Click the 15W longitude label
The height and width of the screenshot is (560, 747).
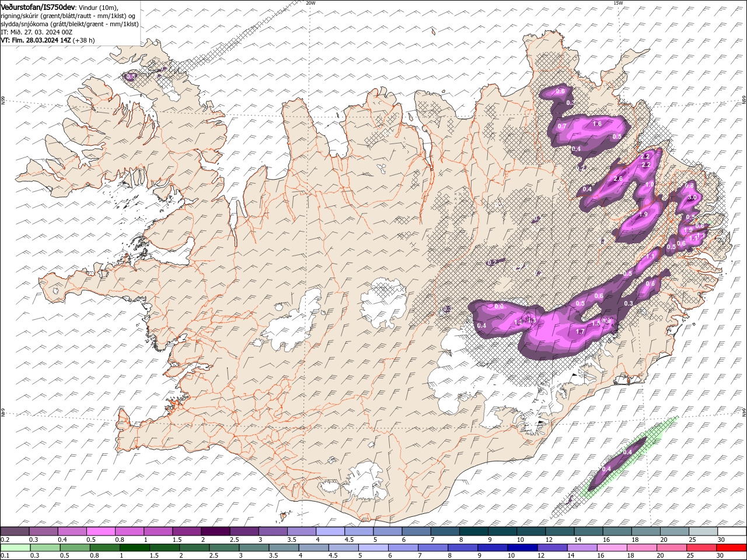[x=618, y=3]
